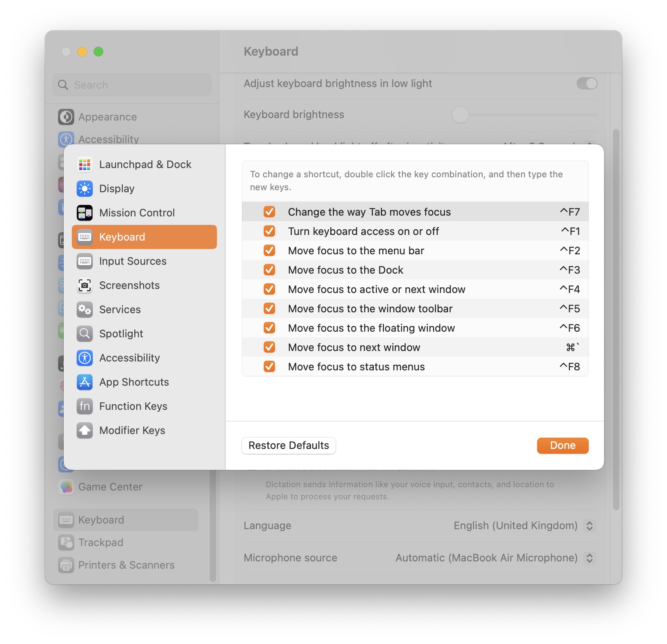The width and height of the screenshot is (667, 644).
Task: Select the Spotlight magnifier icon
Action: pyautogui.click(x=85, y=334)
